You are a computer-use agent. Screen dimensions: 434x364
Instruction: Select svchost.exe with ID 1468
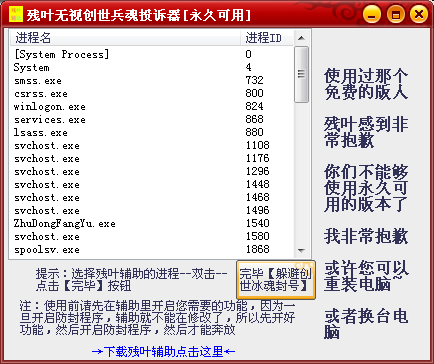(x=152, y=197)
